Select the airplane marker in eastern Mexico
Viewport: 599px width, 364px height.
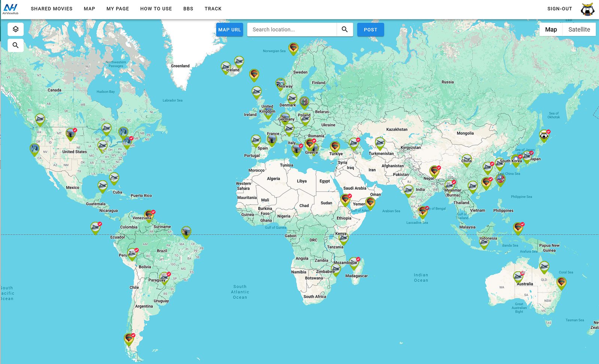(x=103, y=186)
